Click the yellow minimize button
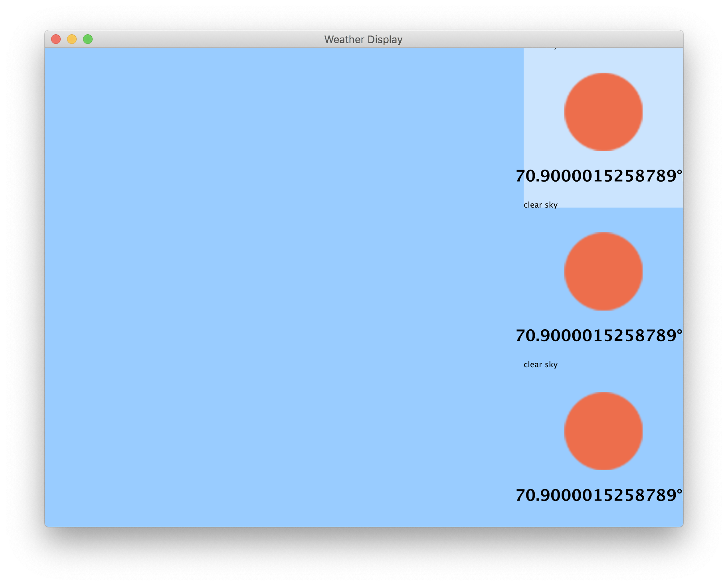728x586 pixels. [72, 39]
